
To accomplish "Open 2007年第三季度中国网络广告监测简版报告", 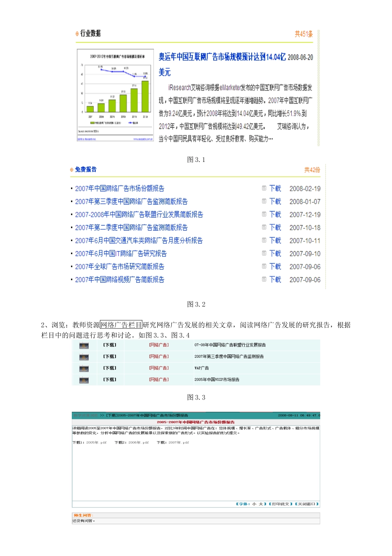I will (x=131, y=202).
